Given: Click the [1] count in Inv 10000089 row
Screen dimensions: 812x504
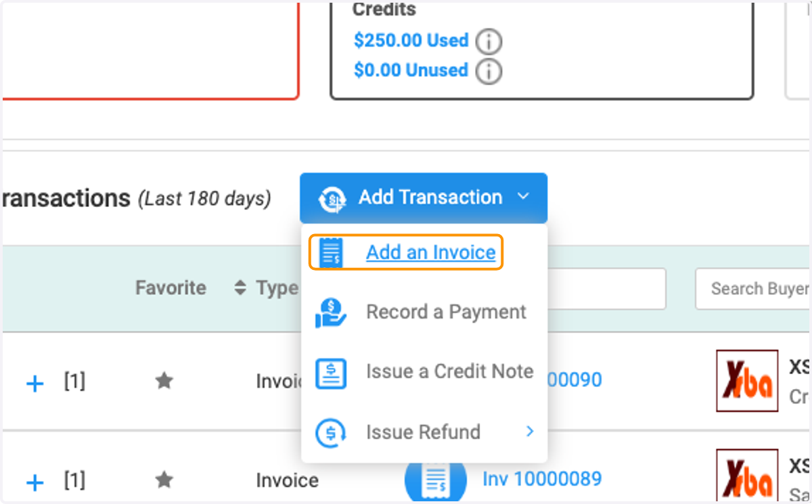Looking at the screenshot, I should click(x=74, y=480).
